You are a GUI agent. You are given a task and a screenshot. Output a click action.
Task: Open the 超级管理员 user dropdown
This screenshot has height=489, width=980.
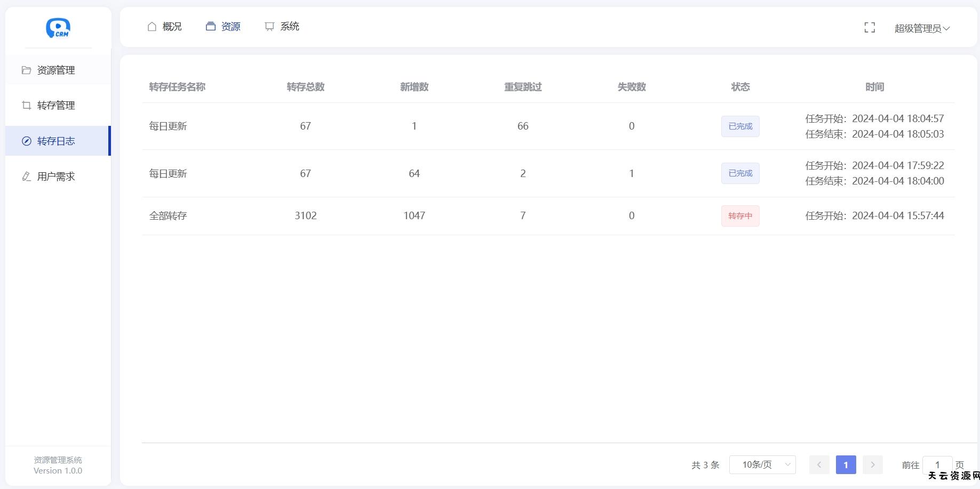coord(922,28)
